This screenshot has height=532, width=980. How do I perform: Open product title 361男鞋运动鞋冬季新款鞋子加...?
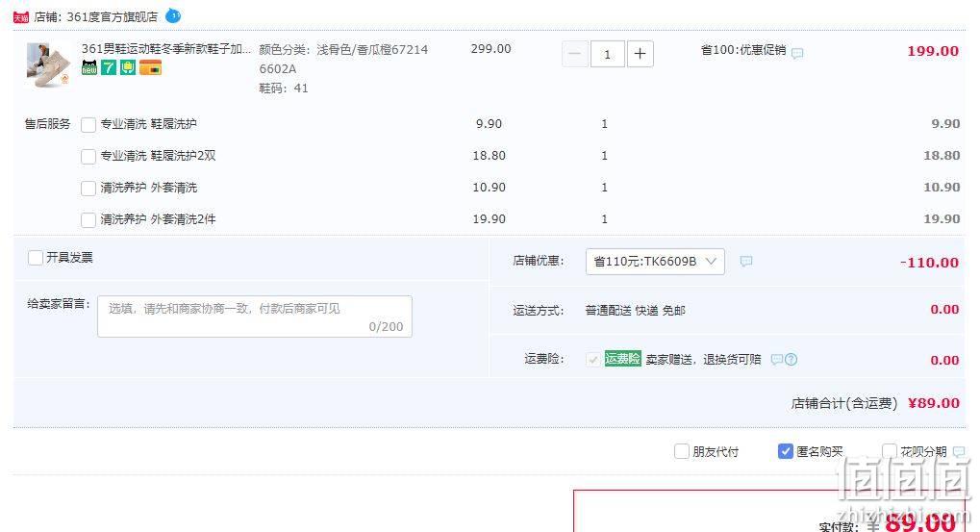point(166,49)
